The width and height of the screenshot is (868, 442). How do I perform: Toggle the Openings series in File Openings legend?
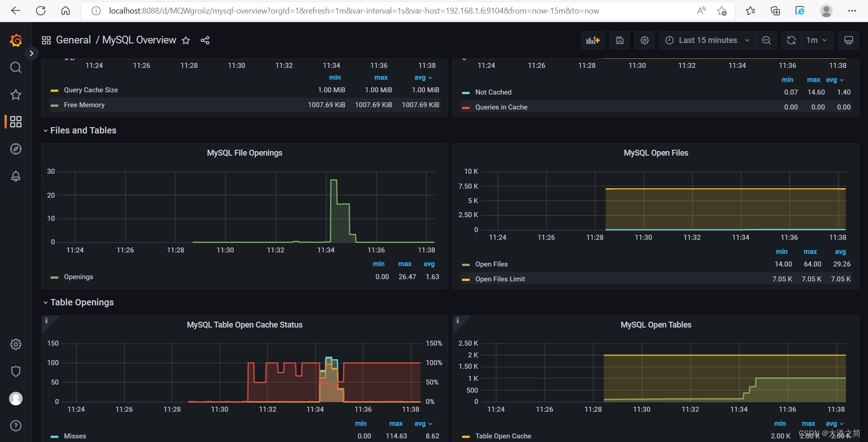click(79, 277)
